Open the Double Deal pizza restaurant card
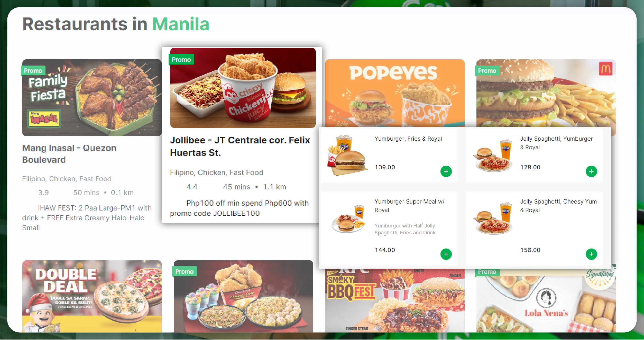Screen dimensions: 644x340 (x=92, y=296)
